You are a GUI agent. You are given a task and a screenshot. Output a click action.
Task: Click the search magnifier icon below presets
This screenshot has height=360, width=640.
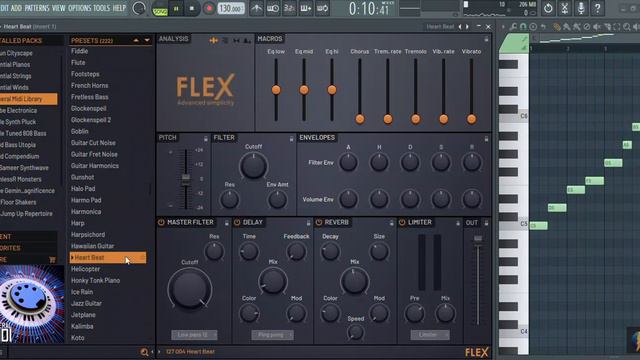pos(144,351)
